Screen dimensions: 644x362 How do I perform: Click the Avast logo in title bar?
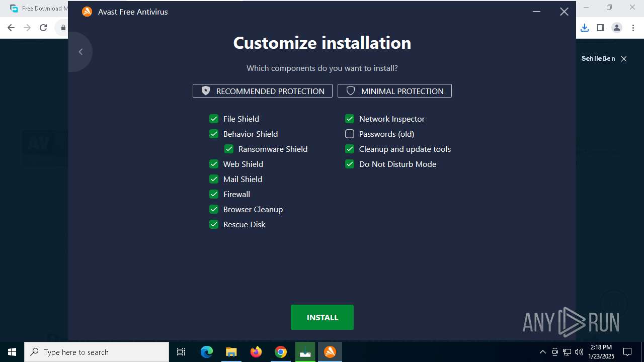[87, 12]
